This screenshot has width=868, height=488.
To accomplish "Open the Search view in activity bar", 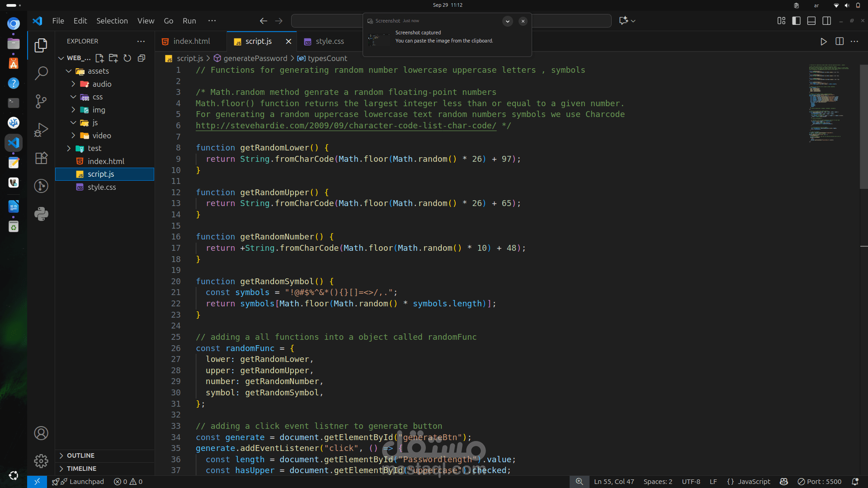I will tap(41, 73).
